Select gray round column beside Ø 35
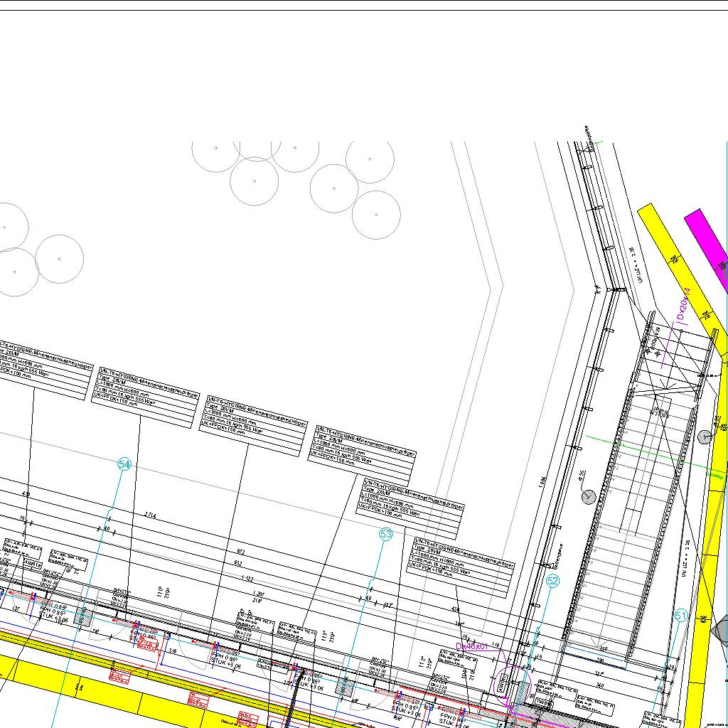The image size is (728, 728). tap(589, 497)
